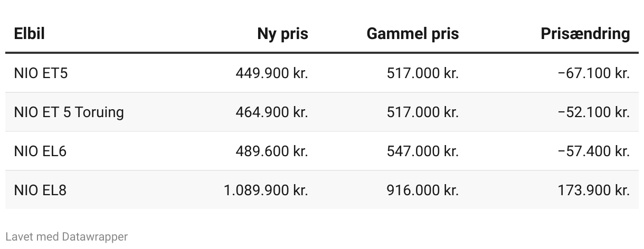644x249 pixels.
Task: Click the Elbil column header
Action: click(x=29, y=34)
